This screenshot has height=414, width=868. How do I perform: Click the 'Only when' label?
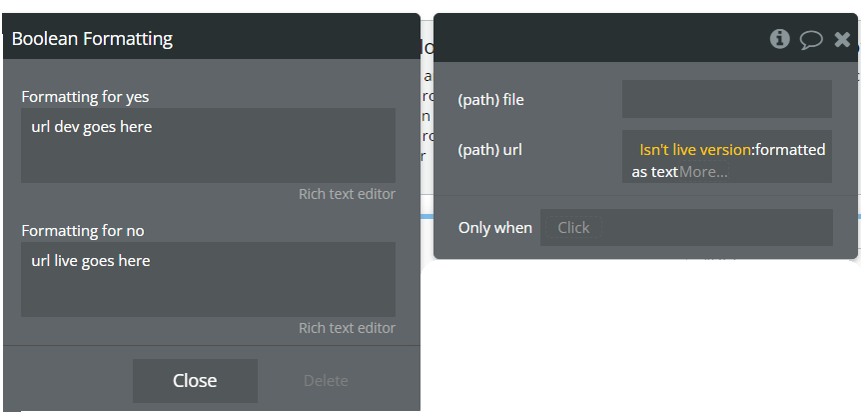[494, 227]
